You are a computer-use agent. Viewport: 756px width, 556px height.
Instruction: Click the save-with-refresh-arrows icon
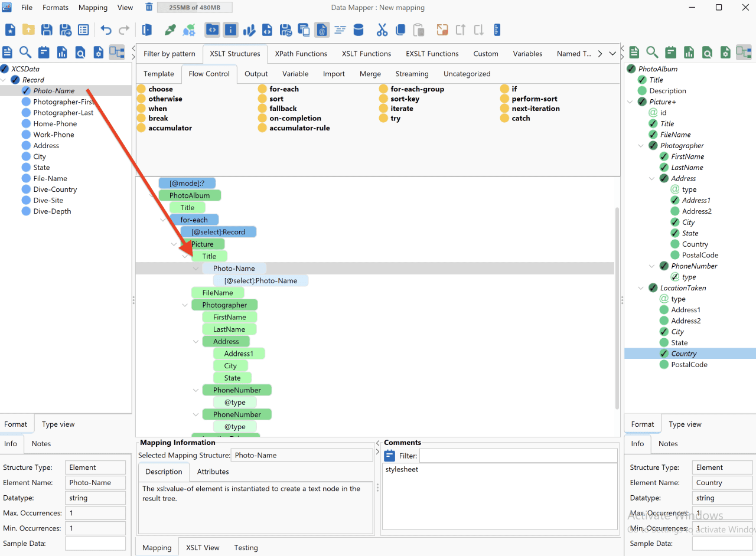tap(285, 30)
